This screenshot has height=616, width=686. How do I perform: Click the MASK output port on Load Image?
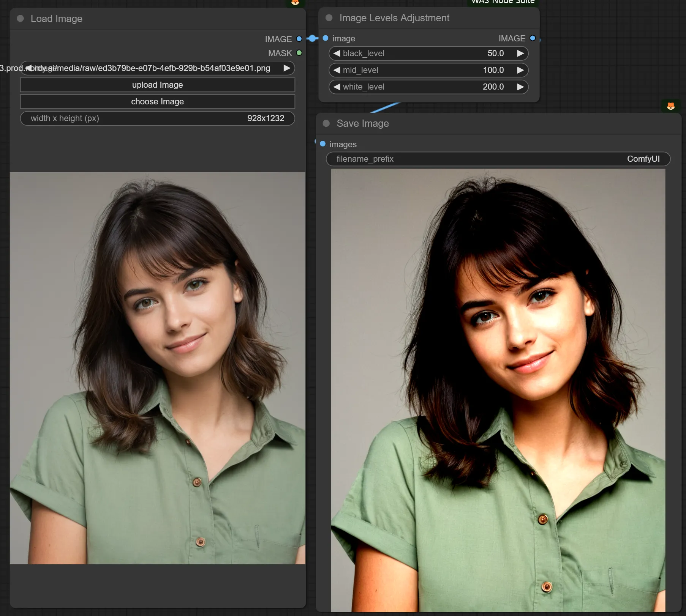pos(299,53)
